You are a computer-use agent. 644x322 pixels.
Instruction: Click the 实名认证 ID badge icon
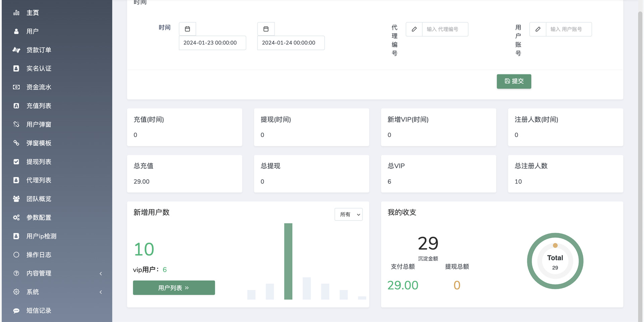[x=16, y=68]
